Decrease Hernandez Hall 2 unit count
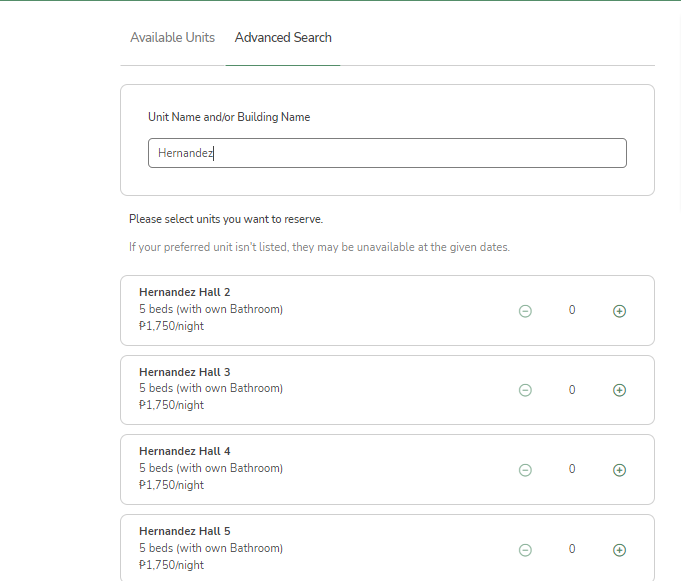Image resolution: width=681 pixels, height=581 pixels. tap(525, 311)
